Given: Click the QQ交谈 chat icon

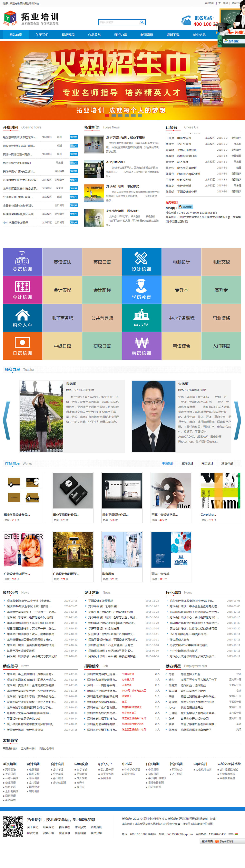Looking at the screenshot, I should point(185,207).
